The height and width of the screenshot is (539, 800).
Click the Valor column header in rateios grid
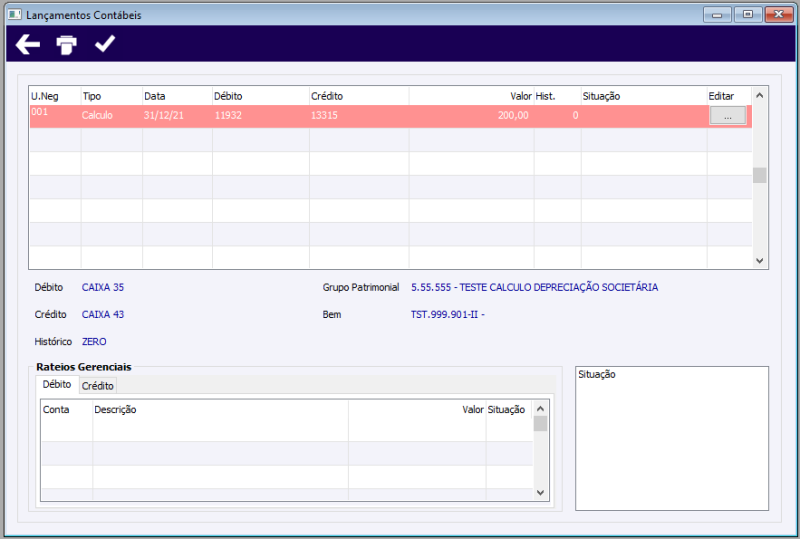[417, 409]
